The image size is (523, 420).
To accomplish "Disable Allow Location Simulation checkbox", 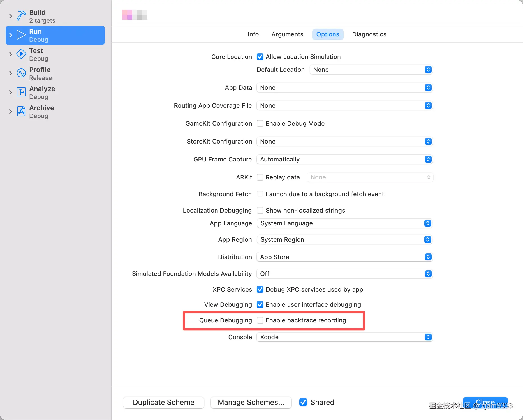I will tap(260, 57).
